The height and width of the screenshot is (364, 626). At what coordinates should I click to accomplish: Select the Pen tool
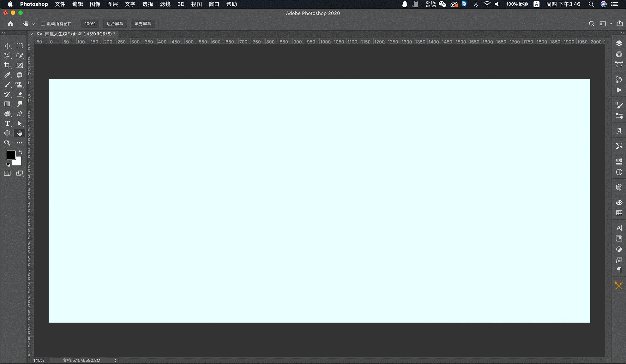[20, 114]
